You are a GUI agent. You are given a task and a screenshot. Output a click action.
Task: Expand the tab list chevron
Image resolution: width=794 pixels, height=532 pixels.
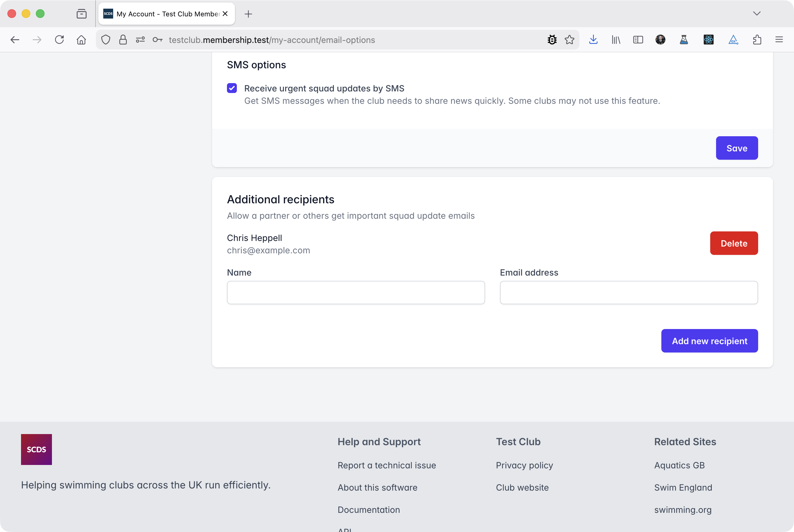click(x=756, y=14)
